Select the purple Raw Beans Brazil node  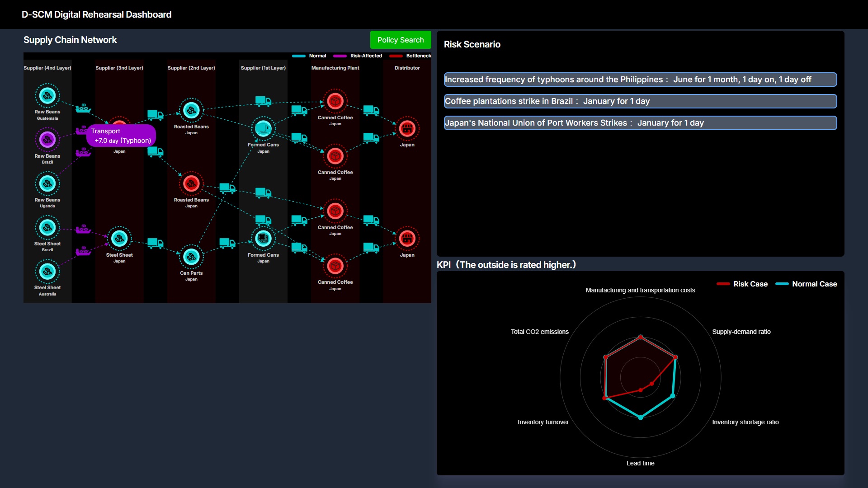[x=47, y=140]
